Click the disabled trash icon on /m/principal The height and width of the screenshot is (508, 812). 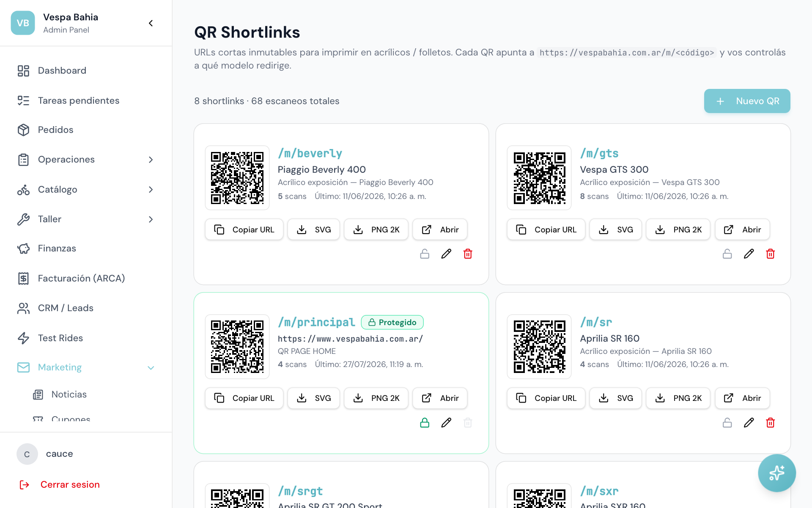tap(468, 422)
